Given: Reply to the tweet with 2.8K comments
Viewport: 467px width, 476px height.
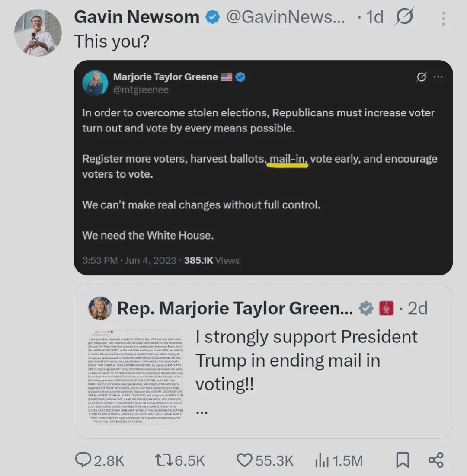Looking at the screenshot, I should [99, 460].
